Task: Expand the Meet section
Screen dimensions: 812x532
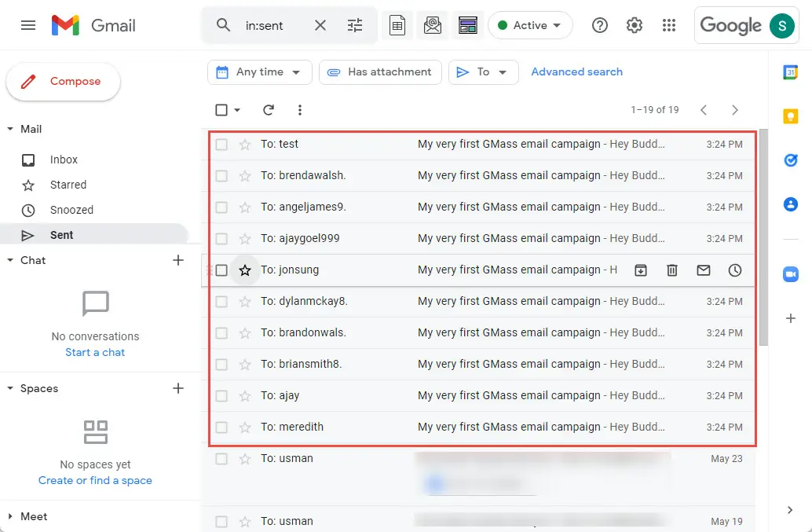Action: 10,516
